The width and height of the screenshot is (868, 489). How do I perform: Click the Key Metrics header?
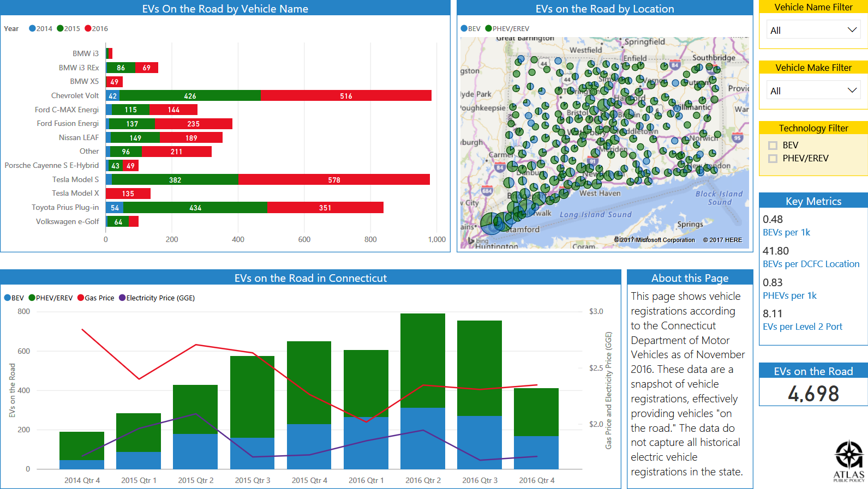813,201
